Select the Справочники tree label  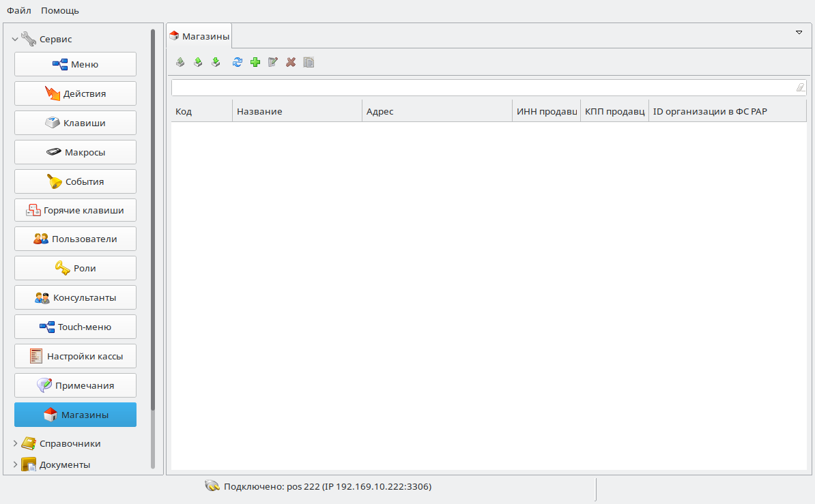pyautogui.click(x=70, y=443)
